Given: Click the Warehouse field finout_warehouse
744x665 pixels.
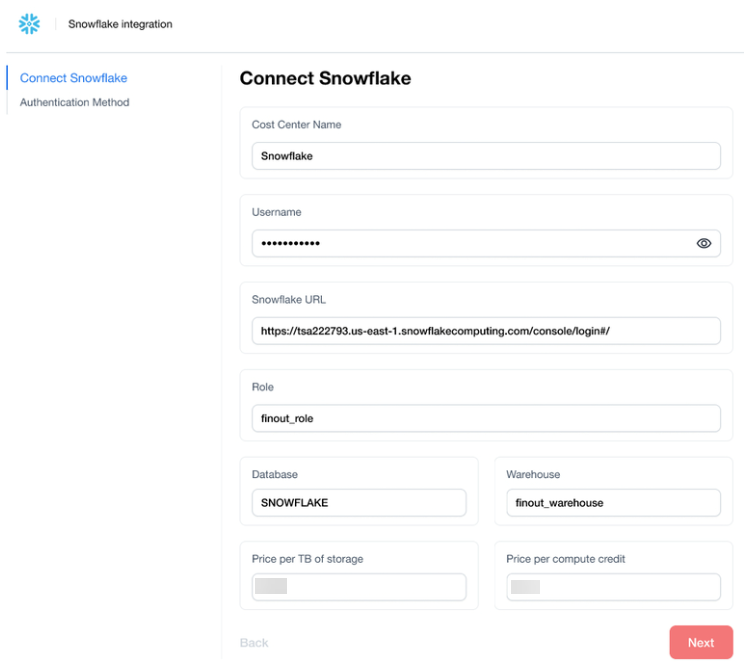Looking at the screenshot, I should coord(612,502).
